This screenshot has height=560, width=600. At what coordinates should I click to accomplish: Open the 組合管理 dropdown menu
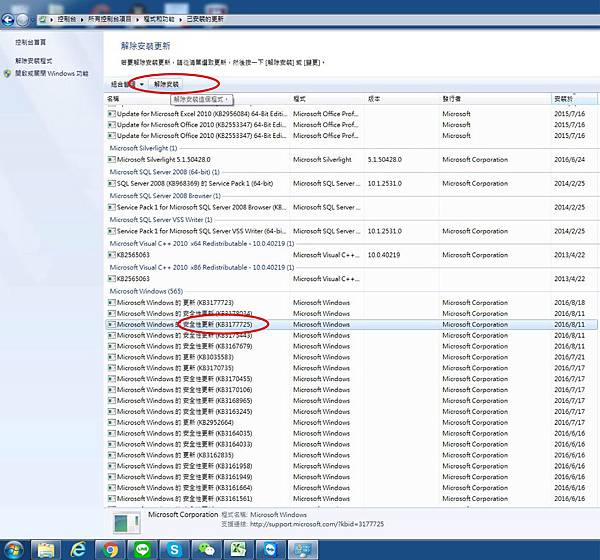click(127, 84)
